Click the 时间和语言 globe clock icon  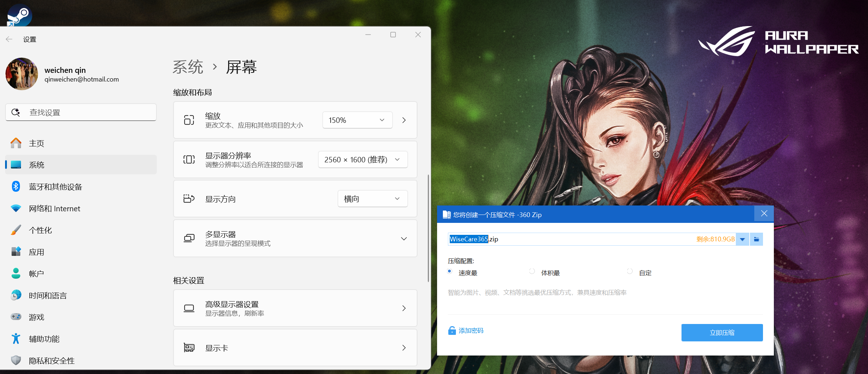click(x=16, y=295)
